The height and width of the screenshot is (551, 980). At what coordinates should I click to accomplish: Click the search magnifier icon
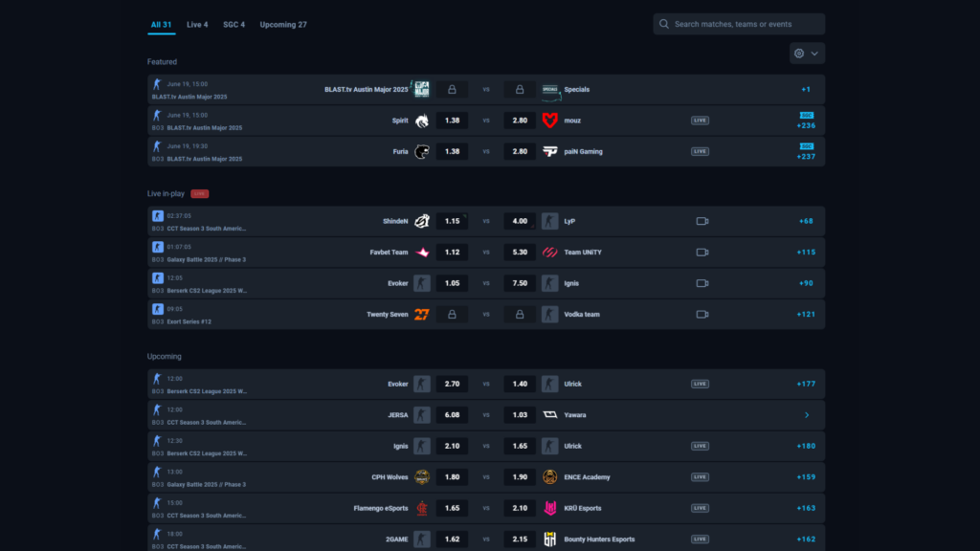point(663,23)
